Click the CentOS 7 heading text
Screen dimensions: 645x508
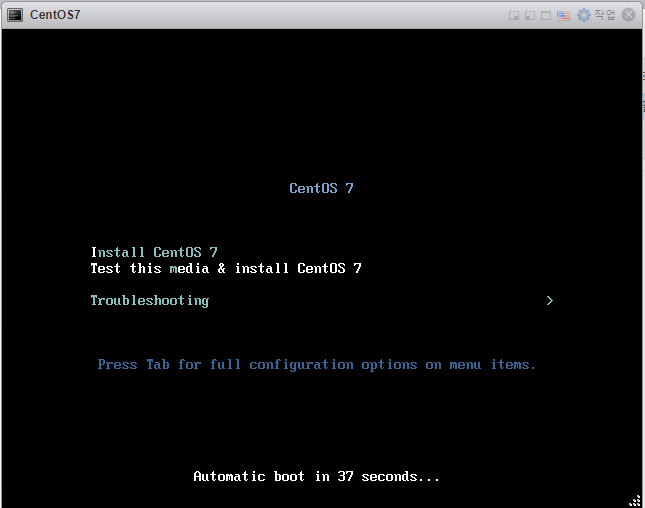pos(321,188)
